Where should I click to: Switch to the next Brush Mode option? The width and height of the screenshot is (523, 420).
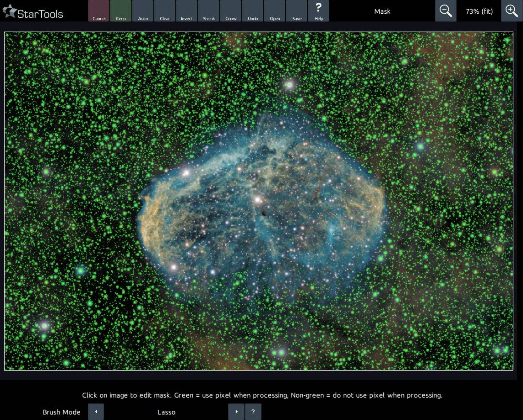coord(236,412)
